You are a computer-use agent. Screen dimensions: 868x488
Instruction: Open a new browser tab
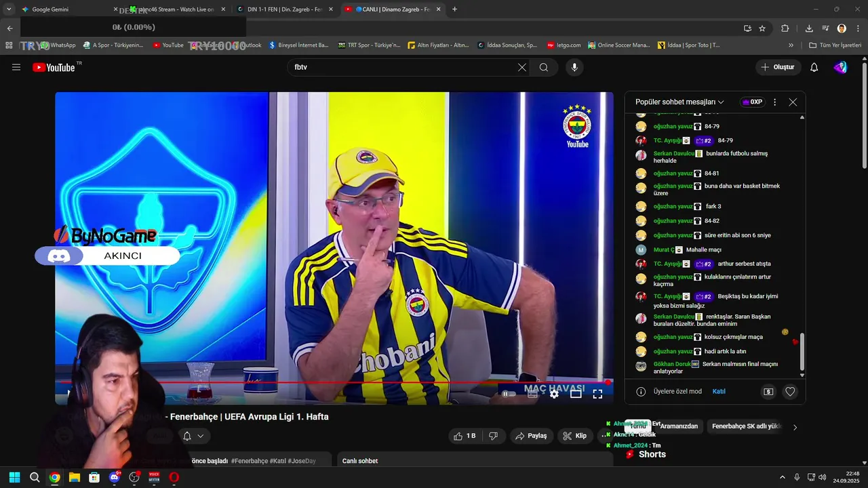[454, 9]
